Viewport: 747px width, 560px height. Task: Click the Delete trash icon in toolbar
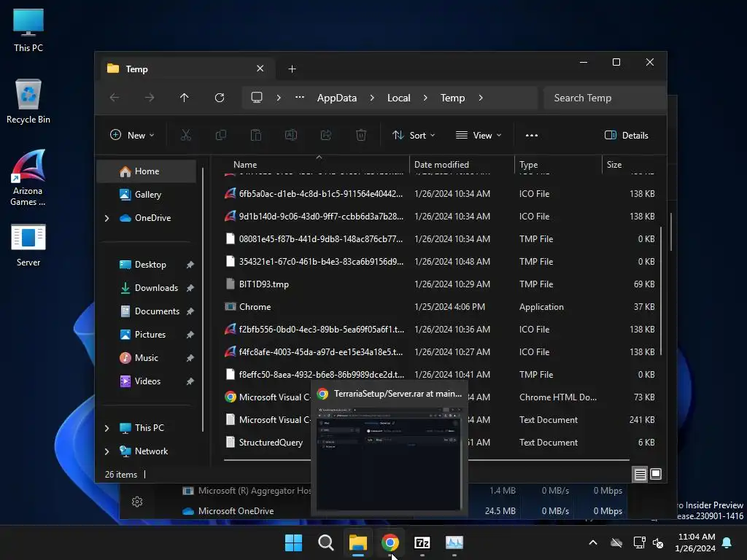(361, 135)
